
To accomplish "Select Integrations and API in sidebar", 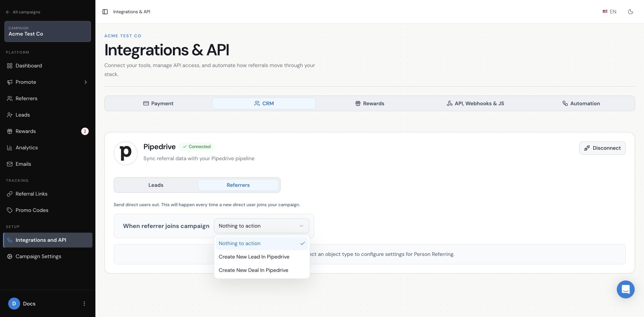I will [x=48, y=240].
